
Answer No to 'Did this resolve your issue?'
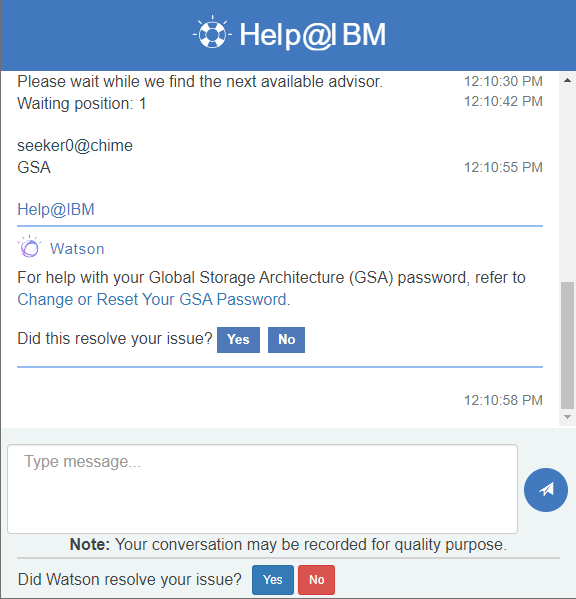tap(286, 340)
